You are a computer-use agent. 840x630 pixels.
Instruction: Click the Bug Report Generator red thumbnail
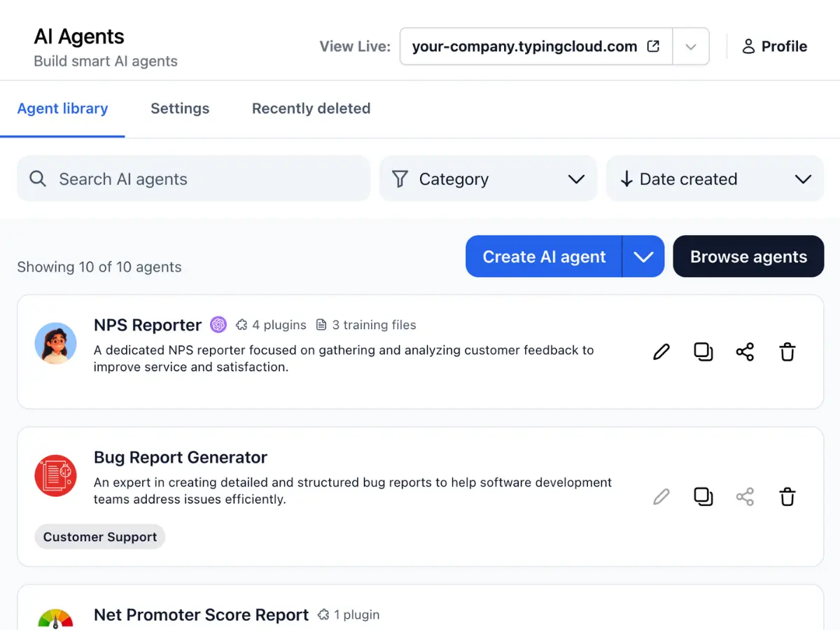55,475
